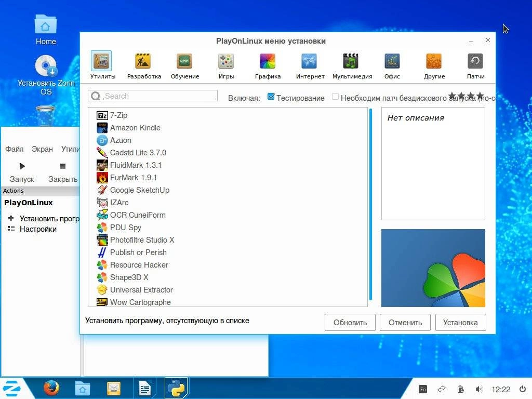Click the Search input field

coord(153,96)
